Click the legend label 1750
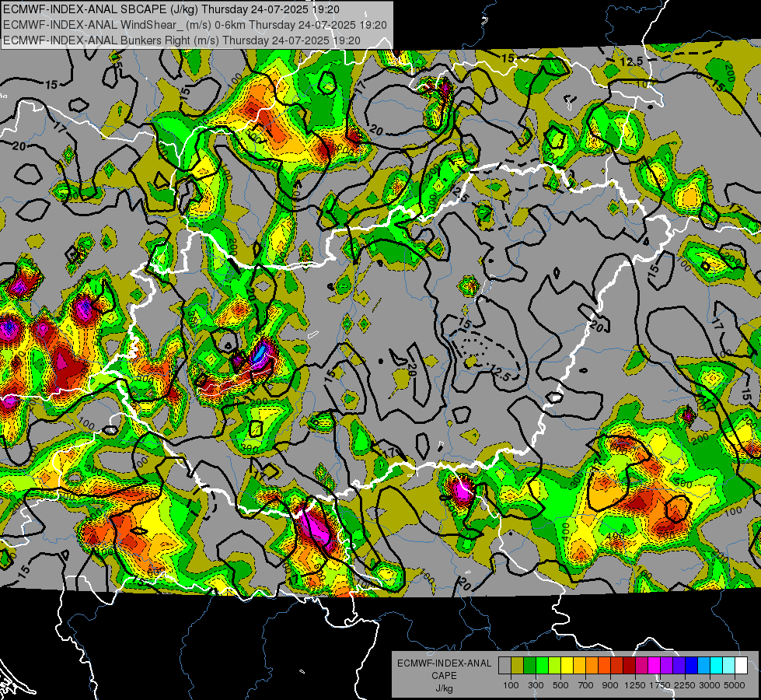The width and height of the screenshot is (761, 700). [660, 685]
